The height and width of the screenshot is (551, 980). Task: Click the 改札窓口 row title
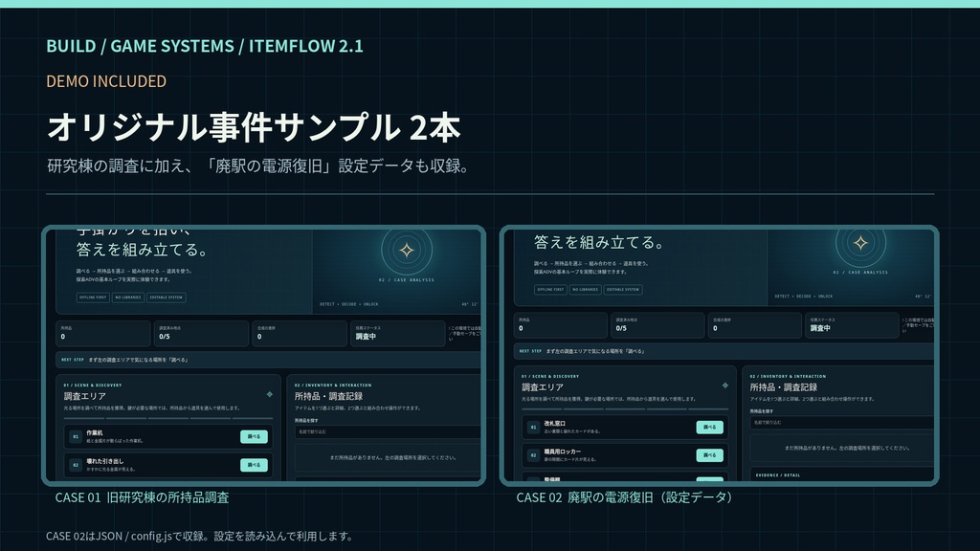(x=554, y=423)
